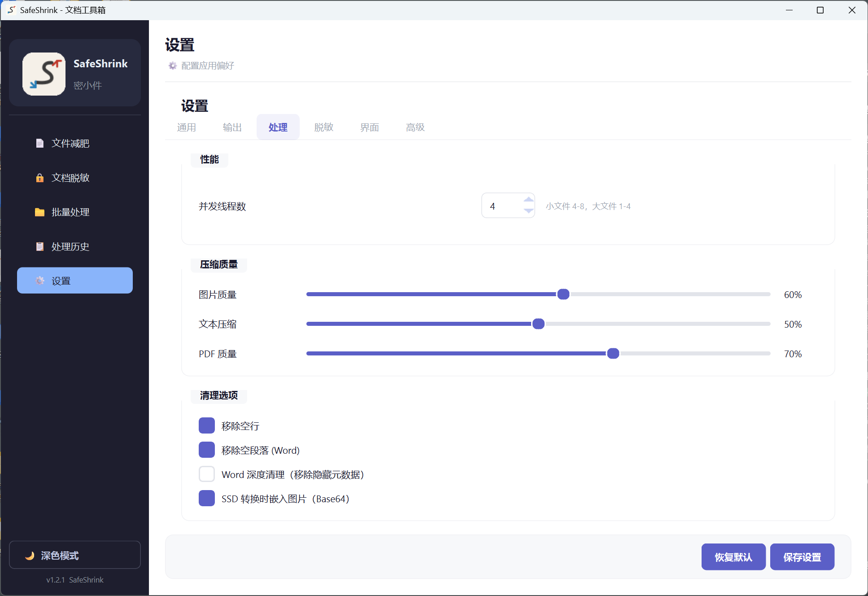This screenshot has width=868, height=596.
Task: Click the 60% image quality value
Action: [793, 295]
